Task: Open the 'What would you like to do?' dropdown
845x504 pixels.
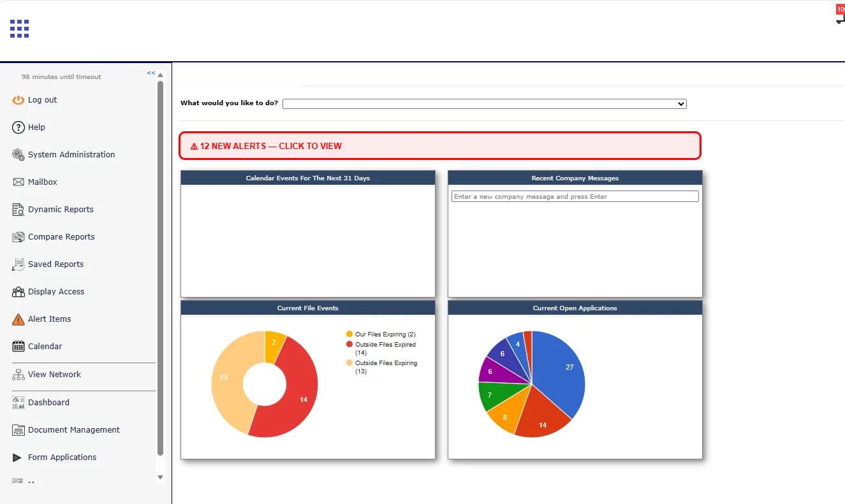Action: [485, 104]
